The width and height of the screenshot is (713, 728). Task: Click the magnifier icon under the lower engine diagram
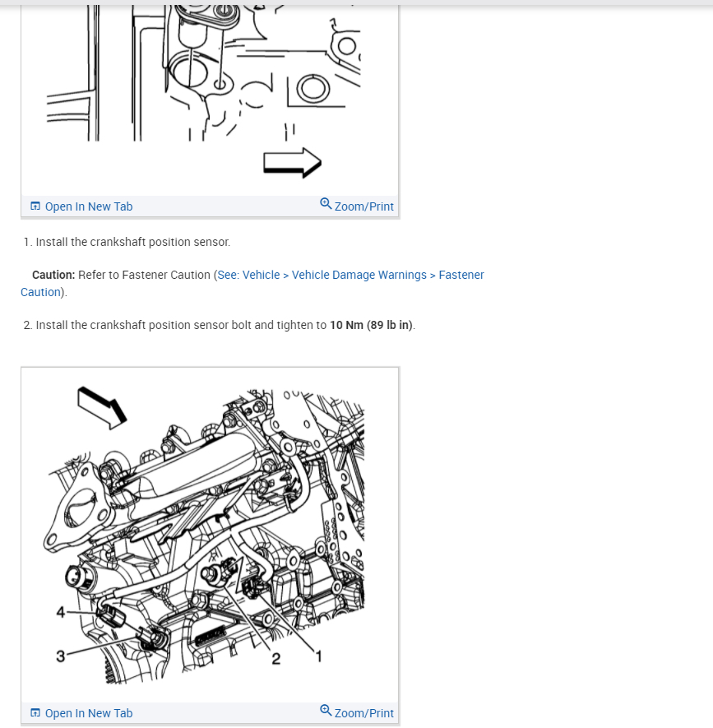coord(326,711)
